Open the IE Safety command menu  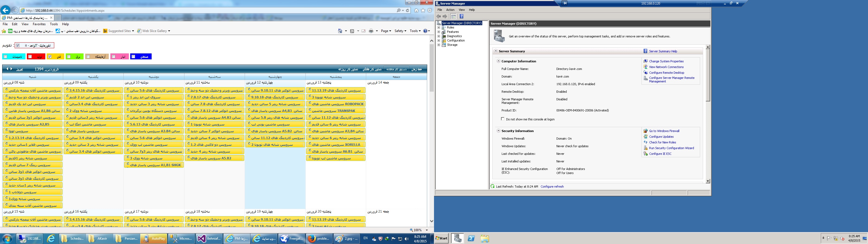click(400, 31)
